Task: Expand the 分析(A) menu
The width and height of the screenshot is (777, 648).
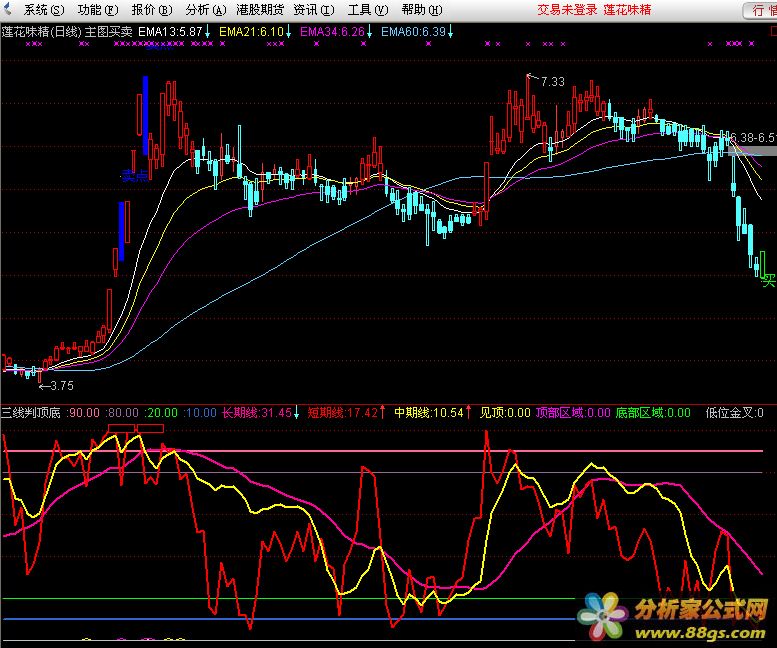Action: point(205,10)
